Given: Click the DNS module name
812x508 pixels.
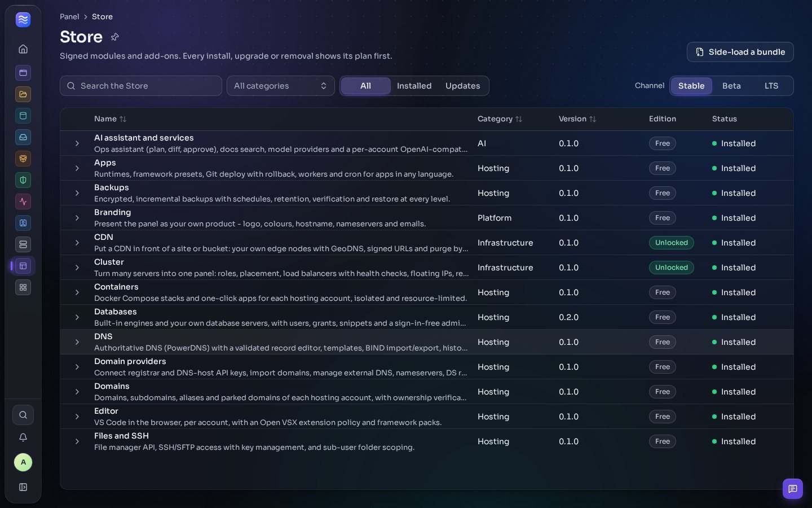Looking at the screenshot, I should pyautogui.click(x=103, y=336).
